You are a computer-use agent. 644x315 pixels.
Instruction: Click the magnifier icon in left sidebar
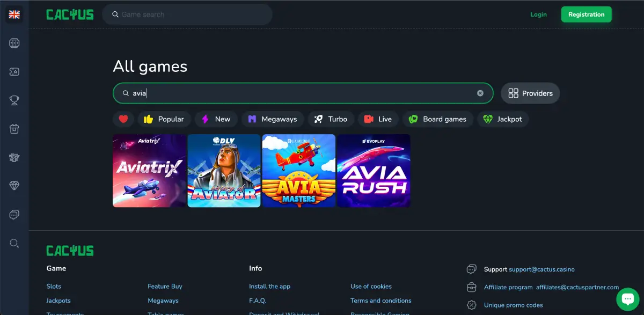14,243
